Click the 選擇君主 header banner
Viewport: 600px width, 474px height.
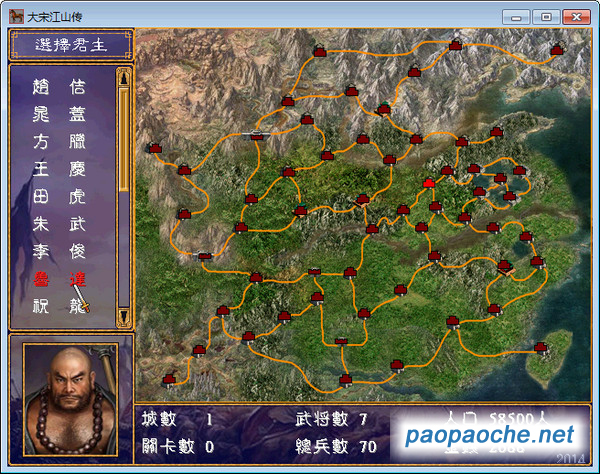pos(71,45)
